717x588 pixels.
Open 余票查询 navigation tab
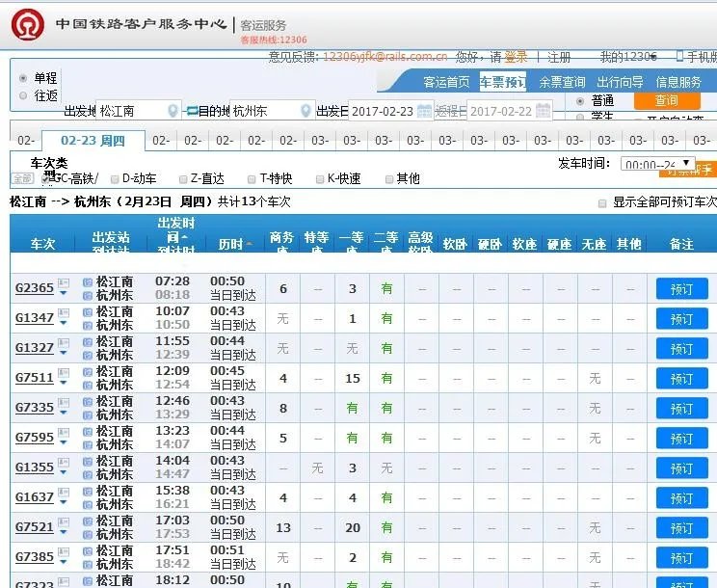click(562, 82)
